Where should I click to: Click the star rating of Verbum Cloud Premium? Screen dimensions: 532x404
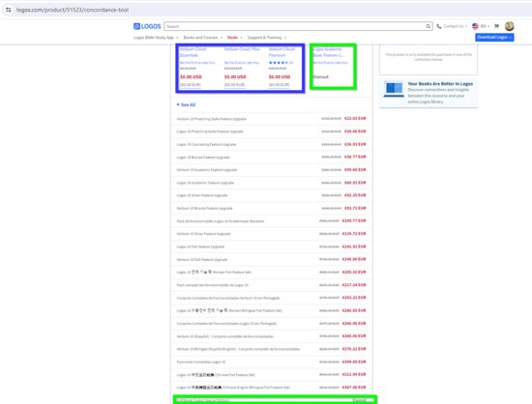click(x=279, y=63)
